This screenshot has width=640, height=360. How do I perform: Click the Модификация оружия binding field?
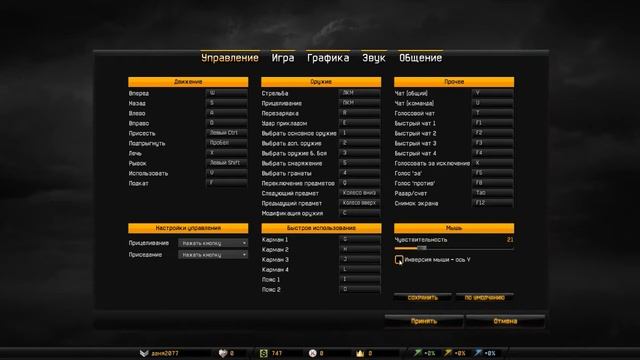tap(360, 213)
